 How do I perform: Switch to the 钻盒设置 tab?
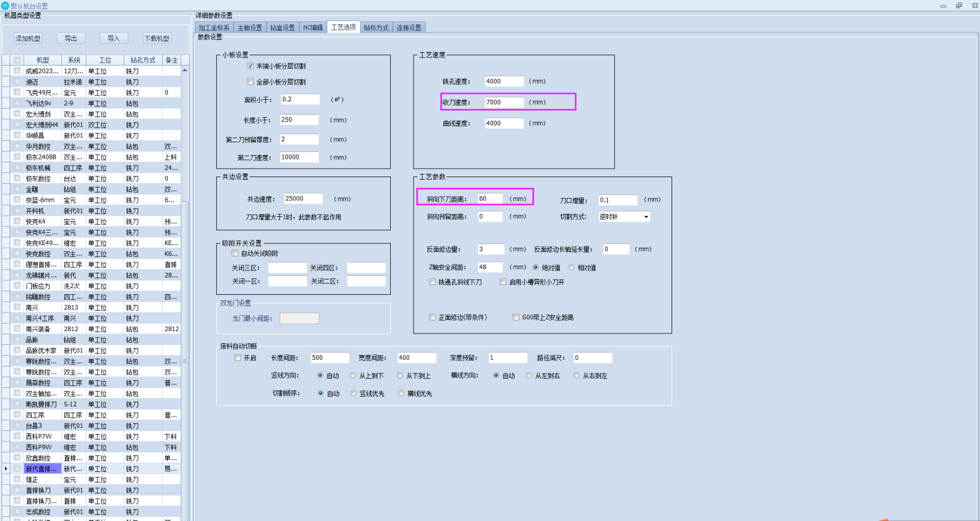pyautogui.click(x=282, y=28)
